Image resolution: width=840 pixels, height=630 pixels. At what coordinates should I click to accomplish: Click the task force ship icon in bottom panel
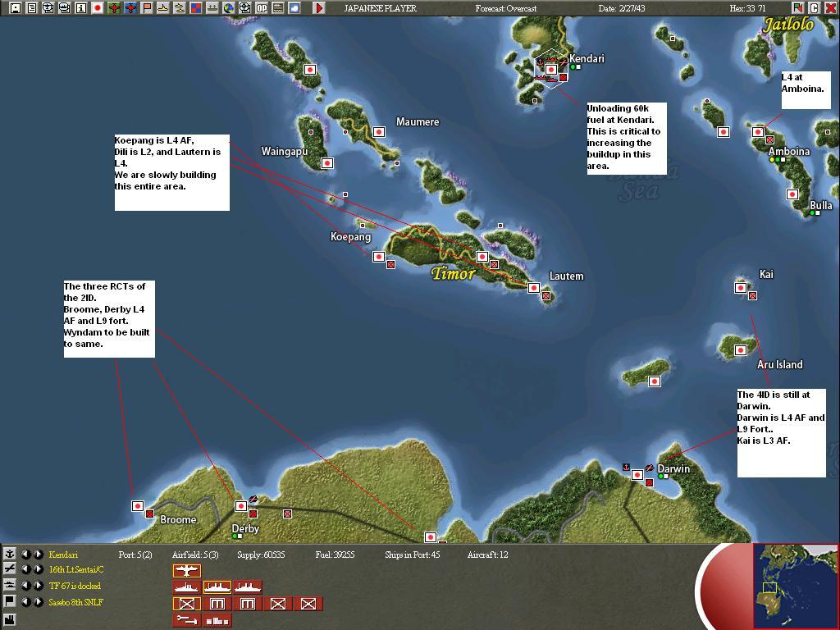[9, 585]
